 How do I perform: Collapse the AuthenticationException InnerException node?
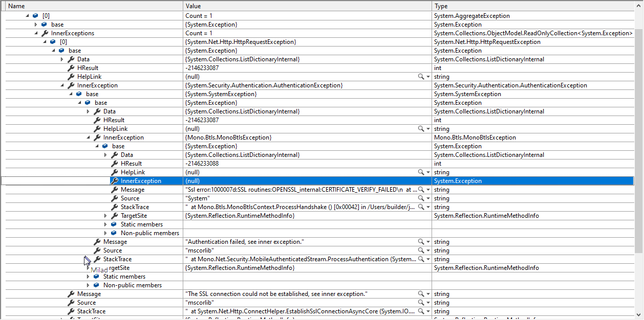coord(62,85)
